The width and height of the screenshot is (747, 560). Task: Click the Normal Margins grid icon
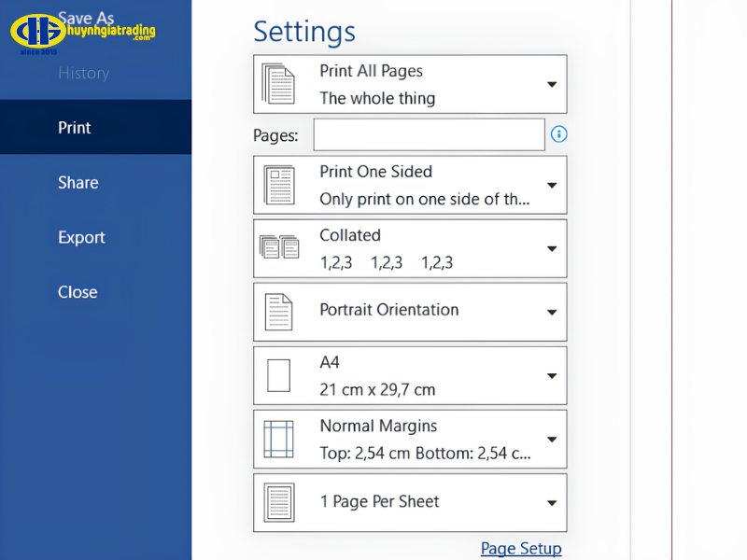(x=278, y=439)
